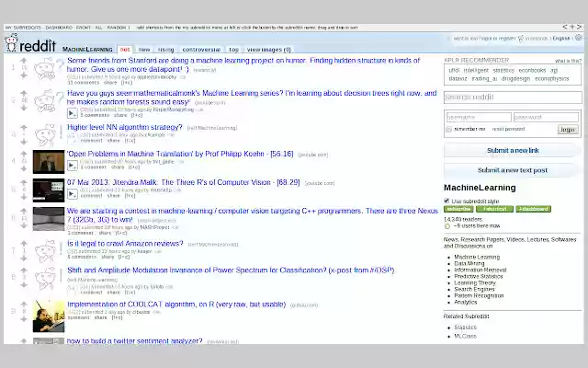Downvote 'Is it legal to crawl Amazon reviews?'
The image size is (588, 368).
24,259
